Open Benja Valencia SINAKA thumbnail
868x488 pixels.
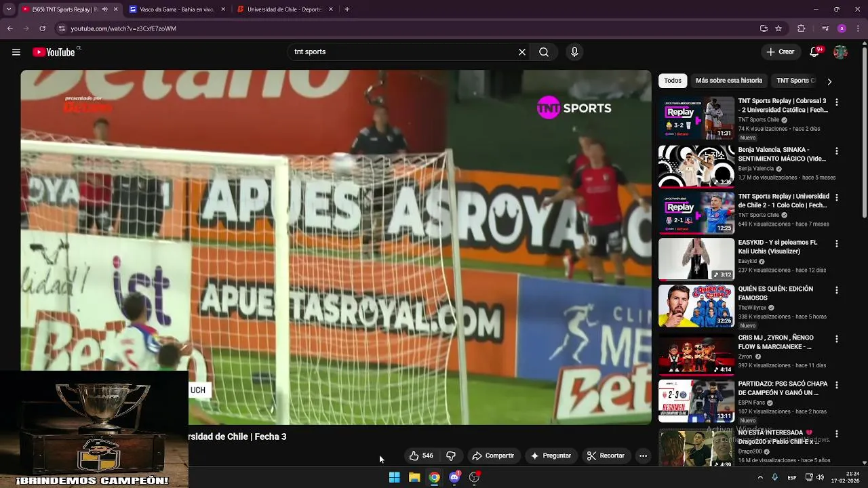[696, 167]
